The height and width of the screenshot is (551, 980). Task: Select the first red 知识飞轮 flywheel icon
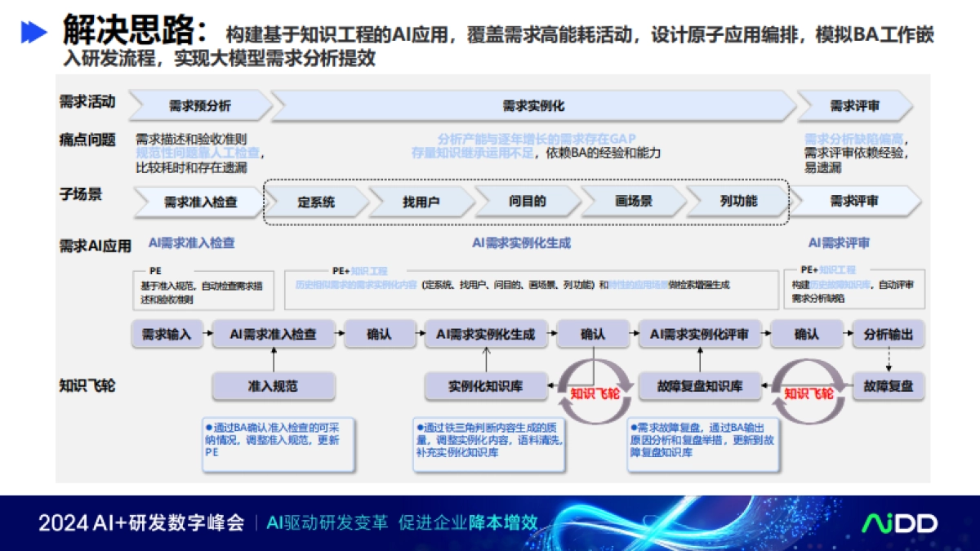594,389
